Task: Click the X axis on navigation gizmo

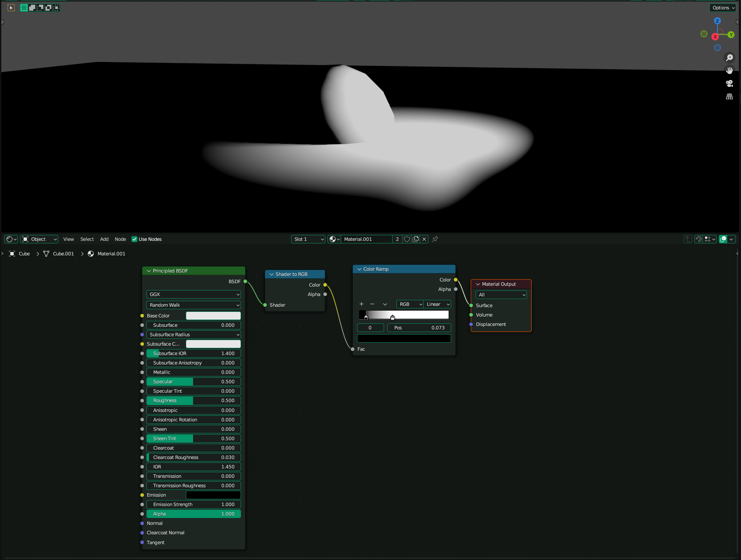Action: pyautogui.click(x=715, y=37)
